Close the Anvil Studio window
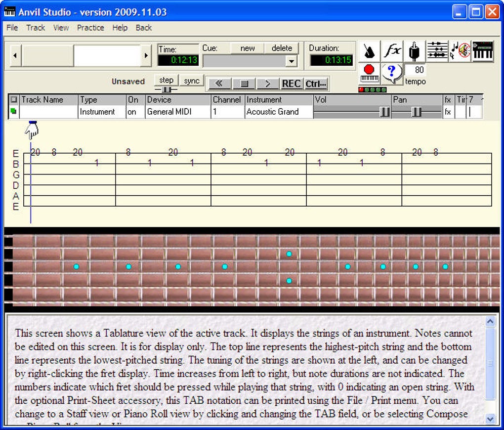The image size is (504, 430). (x=492, y=12)
